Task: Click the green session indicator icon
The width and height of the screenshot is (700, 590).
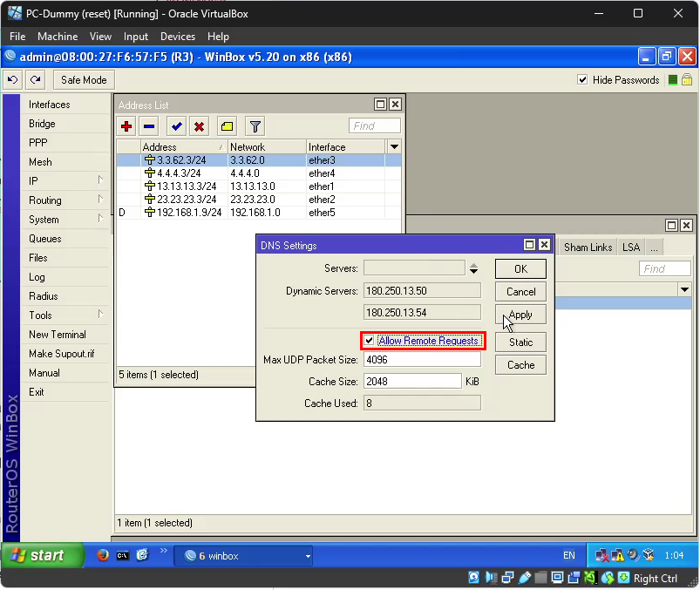Action: pyautogui.click(x=673, y=80)
